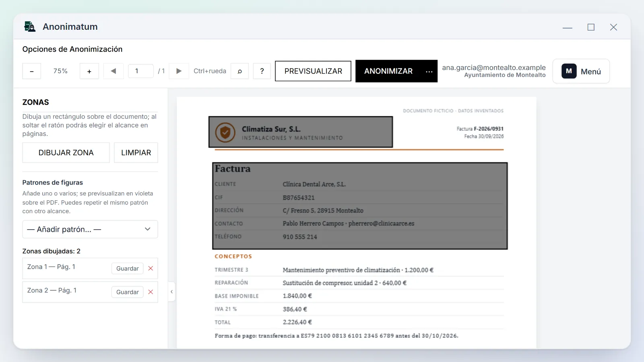Viewport: 644px width, 362px height.
Task: Click the 75% zoom value
Action: (60, 71)
